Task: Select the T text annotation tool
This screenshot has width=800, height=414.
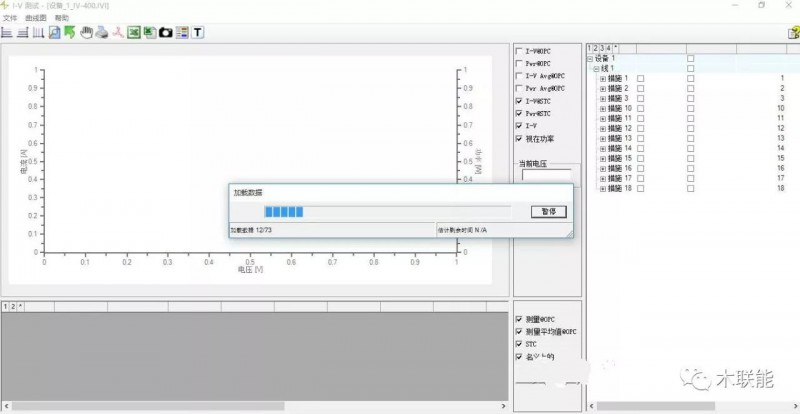Action: tap(197, 33)
